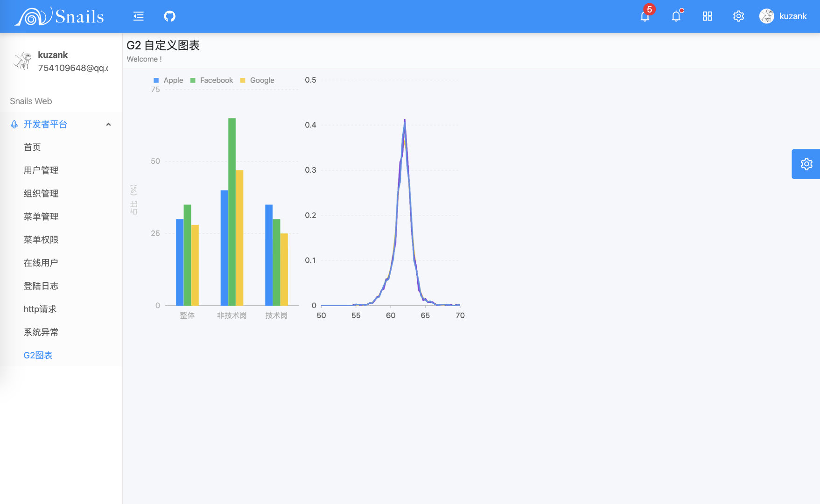Click the 技术岗 axis label
This screenshot has width=820, height=504.
(x=276, y=315)
